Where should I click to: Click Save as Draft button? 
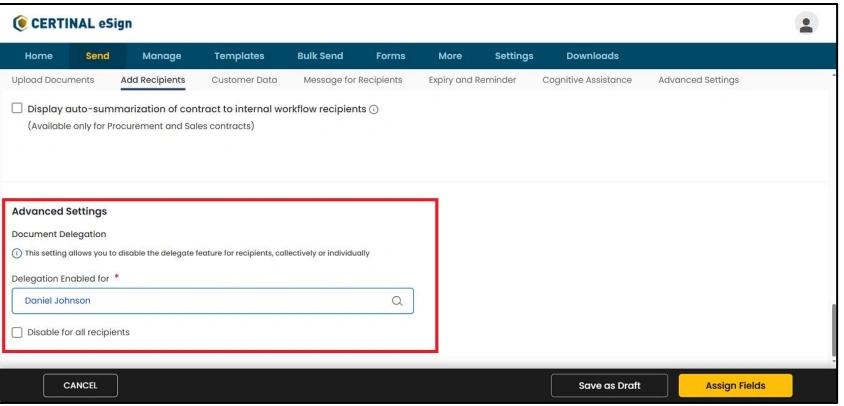click(x=609, y=386)
